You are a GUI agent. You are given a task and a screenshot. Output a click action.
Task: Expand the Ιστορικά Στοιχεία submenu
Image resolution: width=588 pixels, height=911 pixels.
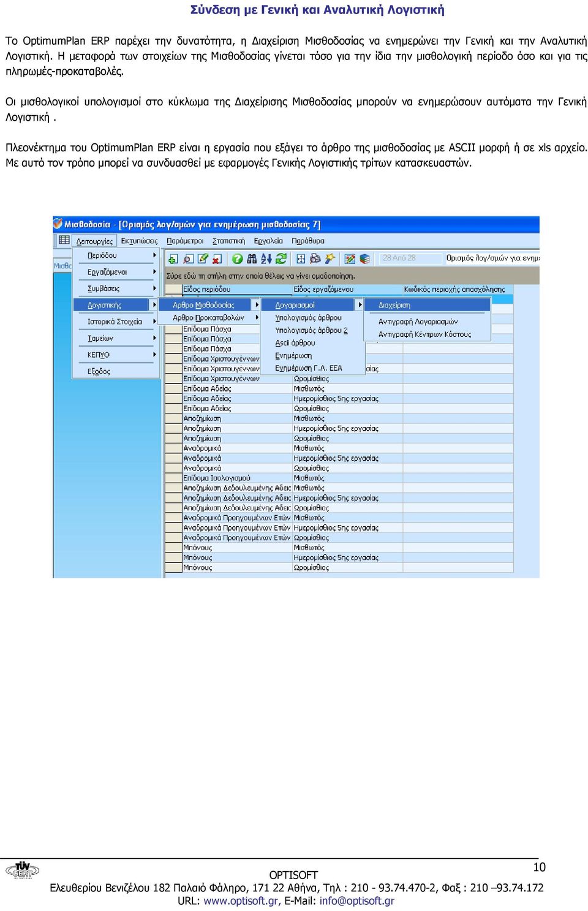coord(116,322)
